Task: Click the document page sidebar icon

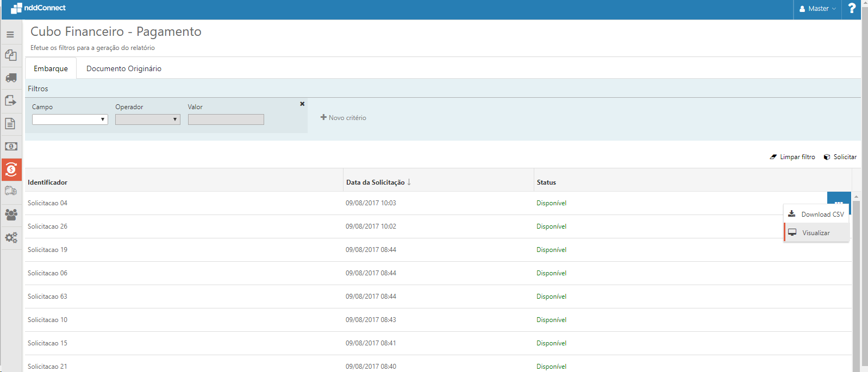Action: [x=10, y=124]
